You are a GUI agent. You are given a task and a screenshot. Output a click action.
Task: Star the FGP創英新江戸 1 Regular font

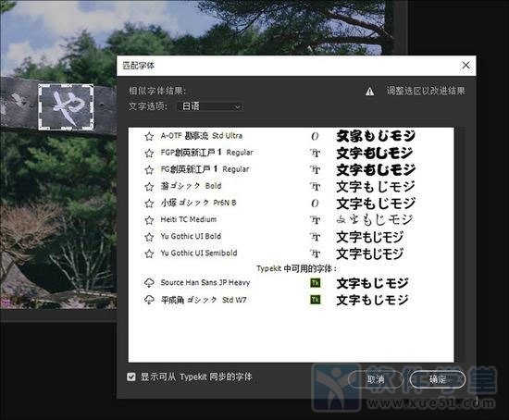(x=149, y=153)
